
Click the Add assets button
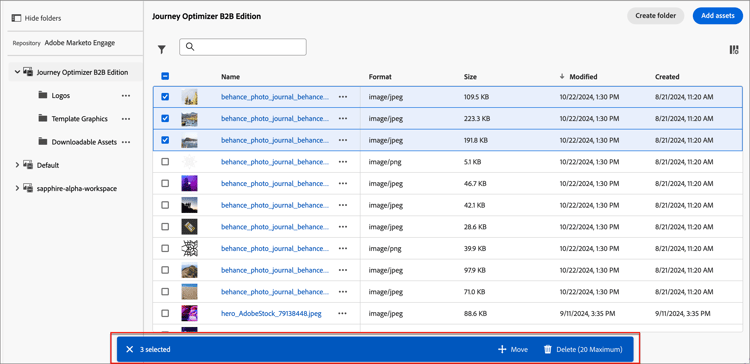coord(717,16)
